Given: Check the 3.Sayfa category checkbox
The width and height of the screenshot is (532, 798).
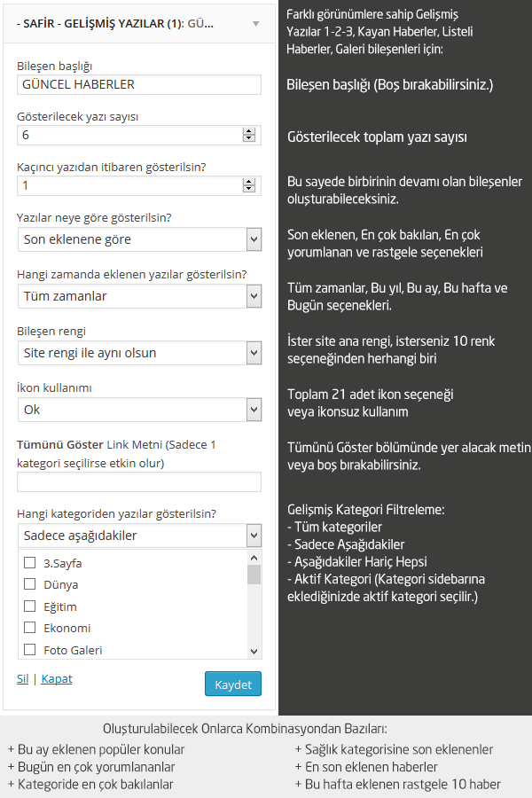Looking at the screenshot, I should tap(30, 562).
